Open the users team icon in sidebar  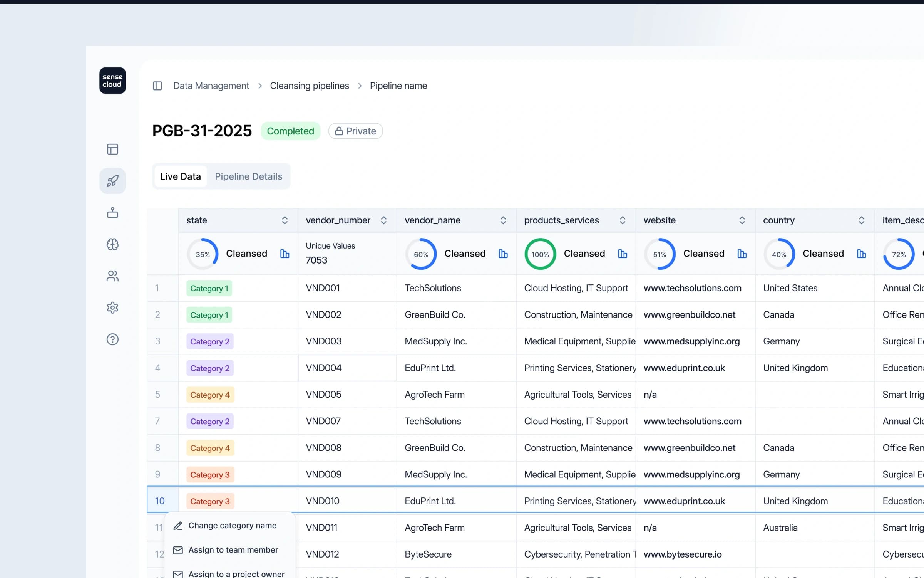[x=112, y=276]
